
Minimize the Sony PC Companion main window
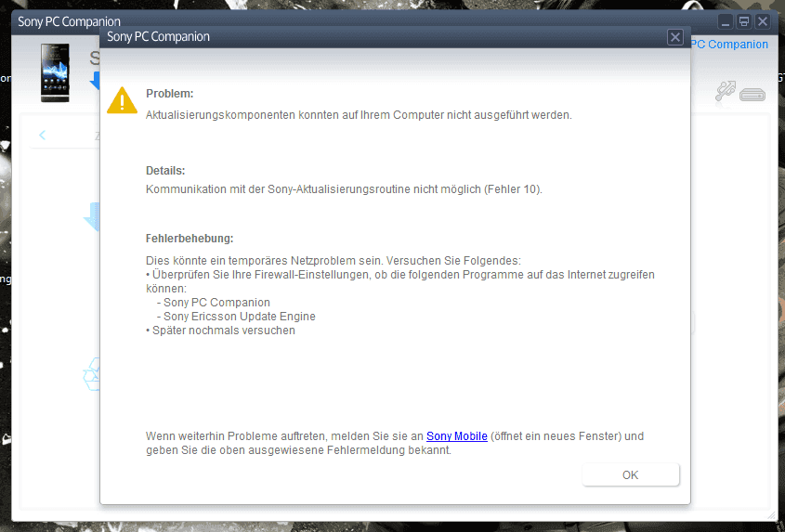pos(726,21)
